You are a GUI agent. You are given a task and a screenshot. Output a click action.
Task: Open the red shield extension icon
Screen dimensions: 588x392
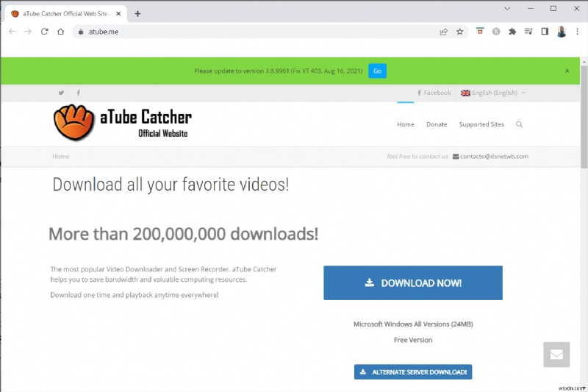pos(480,31)
